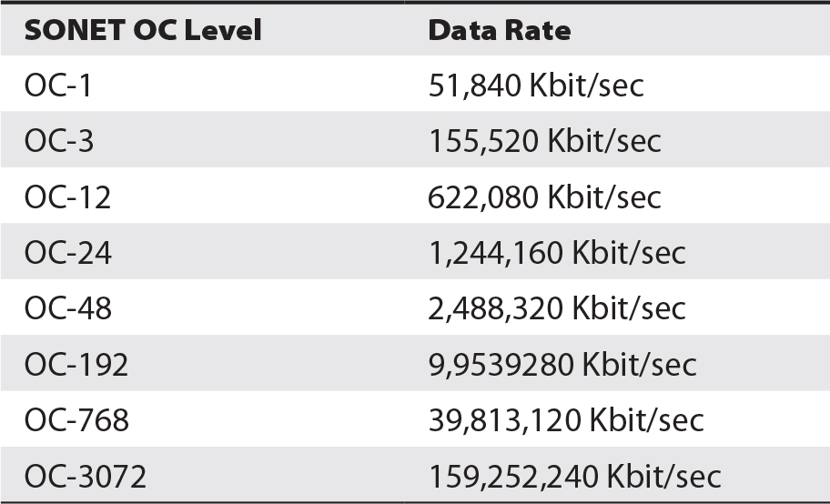Select the OC-192 cell
This screenshot has height=504, width=830.
pyautogui.click(x=76, y=365)
